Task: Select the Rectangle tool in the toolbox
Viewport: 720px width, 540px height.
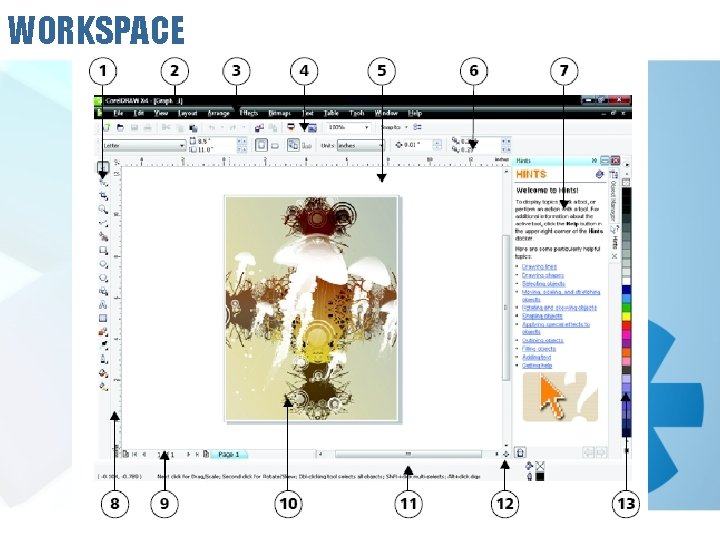Action: 104,251
